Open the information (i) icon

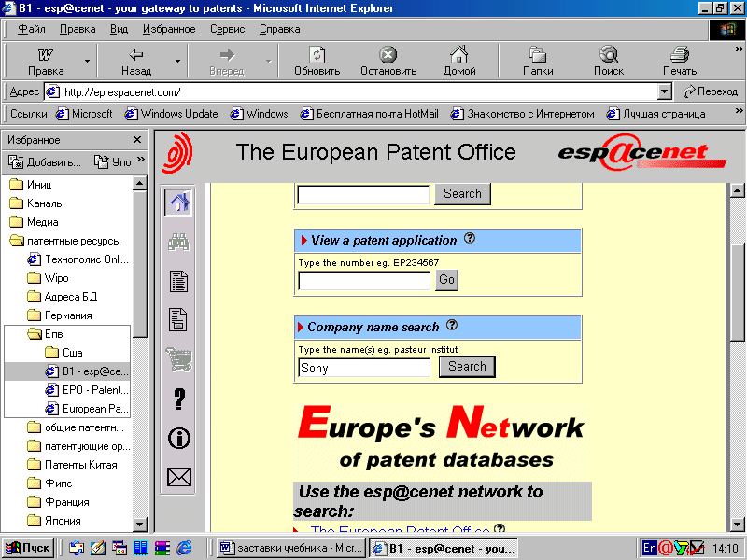pyautogui.click(x=179, y=438)
